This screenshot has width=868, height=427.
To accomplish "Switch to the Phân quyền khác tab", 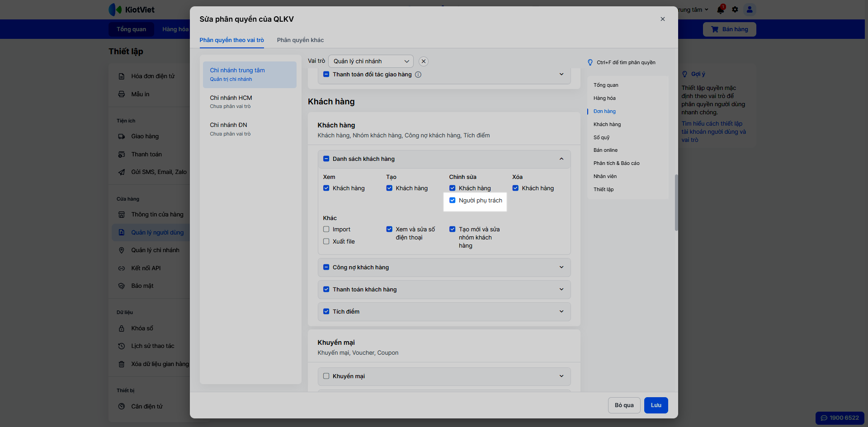I will [x=300, y=40].
